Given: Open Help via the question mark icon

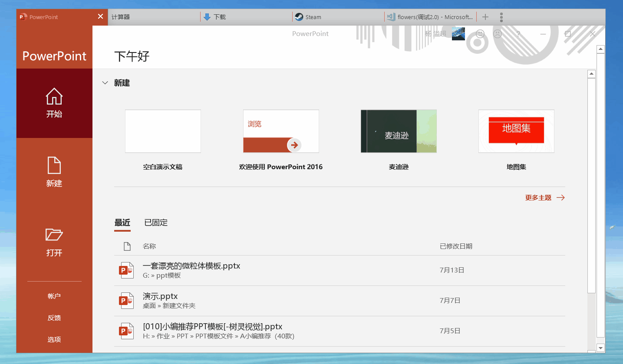Looking at the screenshot, I should click(518, 34).
